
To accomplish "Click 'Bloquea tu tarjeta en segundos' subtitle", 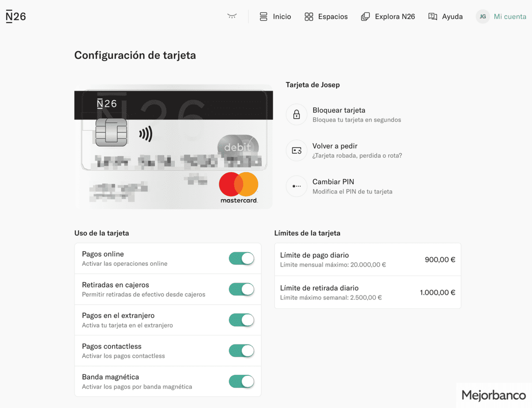I will (x=357, y=120).
